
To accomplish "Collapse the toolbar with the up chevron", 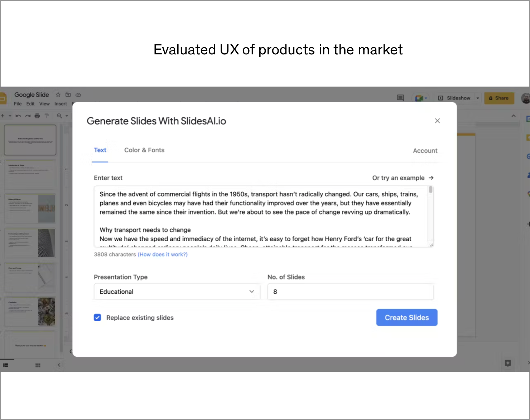I will [514, 116].
